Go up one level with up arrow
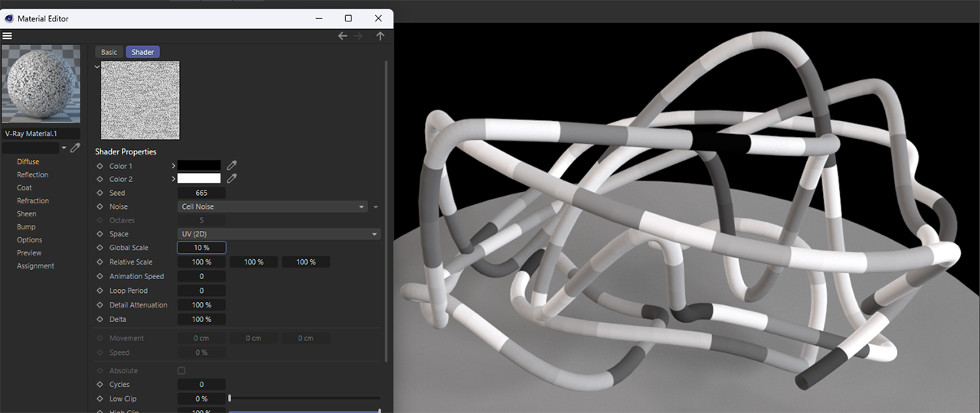Viewport: 980px width, 413px height. point(381,36)
